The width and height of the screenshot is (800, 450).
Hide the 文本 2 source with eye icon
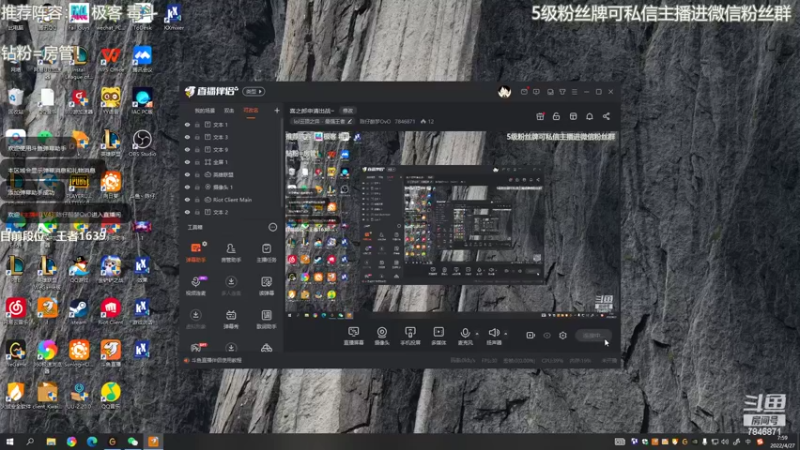point(187,212)
